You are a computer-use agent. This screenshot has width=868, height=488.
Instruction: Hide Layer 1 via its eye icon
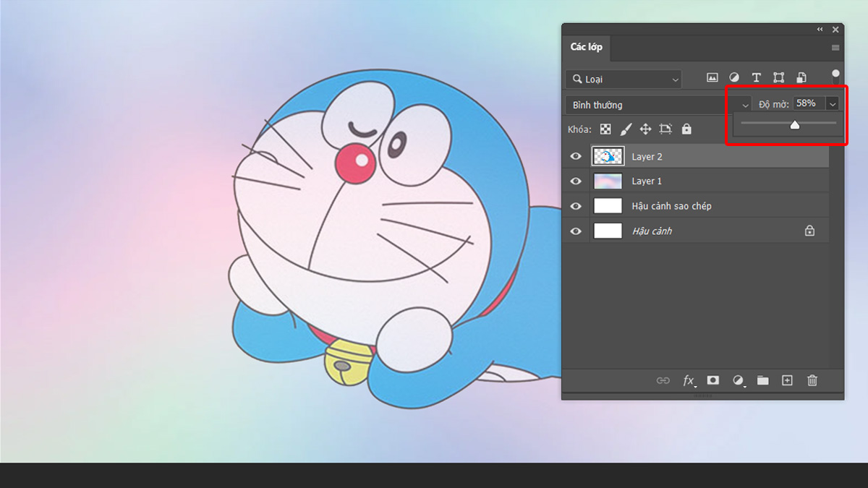(576, 181)
